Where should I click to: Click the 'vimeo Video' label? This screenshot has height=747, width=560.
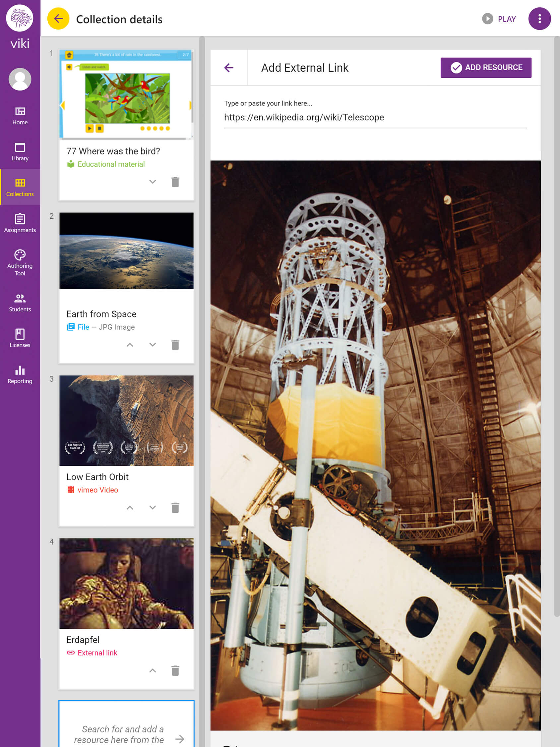[x=97, y=490]
